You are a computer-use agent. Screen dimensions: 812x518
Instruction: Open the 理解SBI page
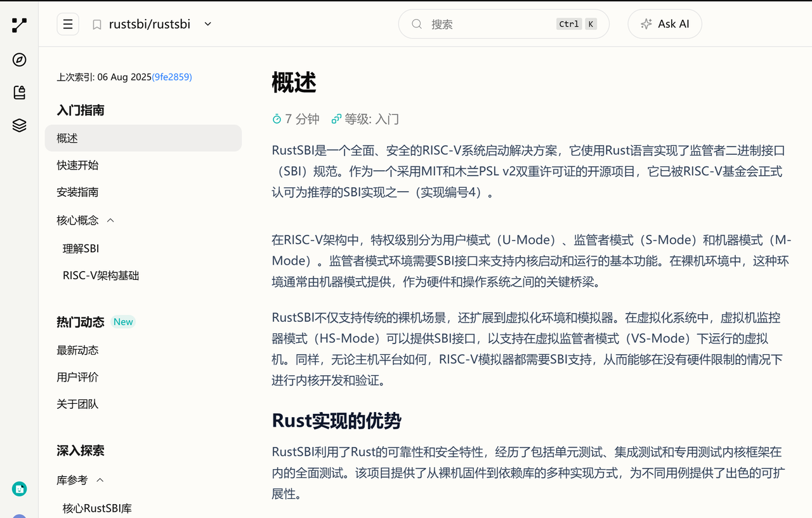[81, 249]
